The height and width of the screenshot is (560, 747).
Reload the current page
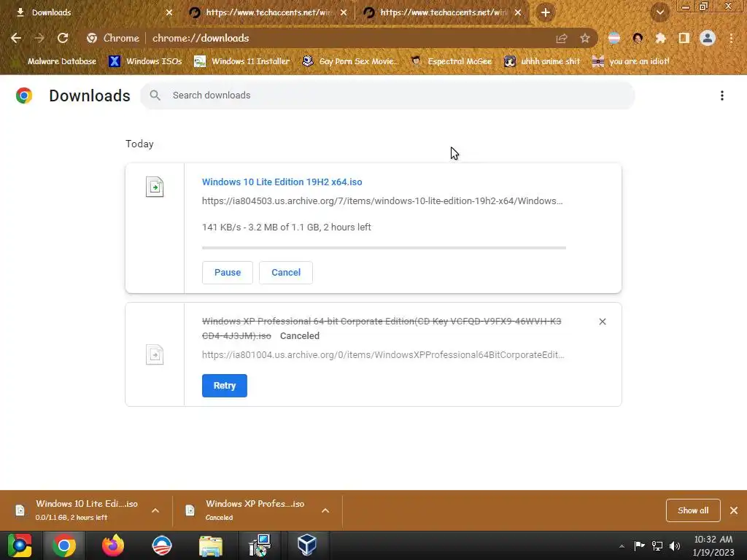click(63, 38)
